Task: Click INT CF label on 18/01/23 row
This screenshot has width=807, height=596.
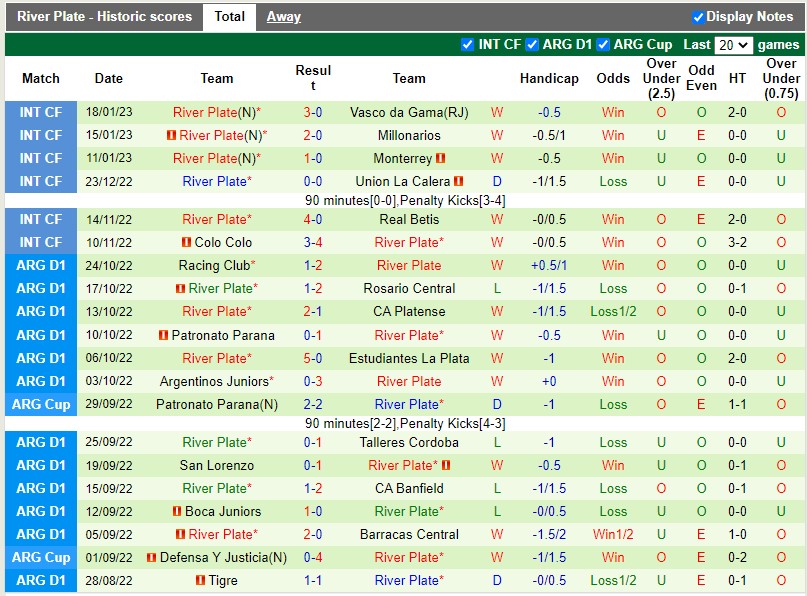Action: [x=41, y=112]
